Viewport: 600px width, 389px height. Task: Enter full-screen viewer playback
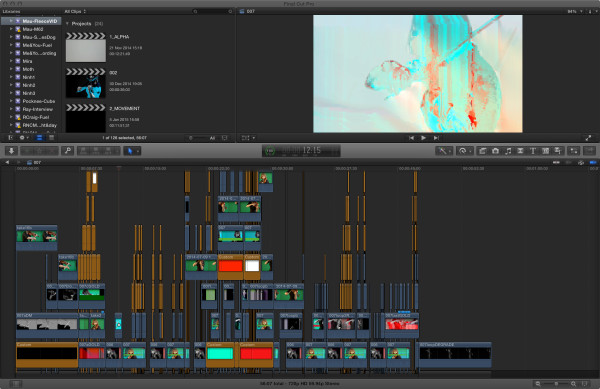tap(588, 138)
